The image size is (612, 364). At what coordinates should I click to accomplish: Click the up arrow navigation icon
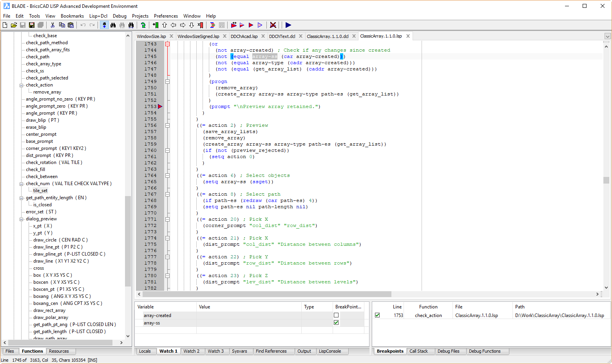click(165, 25)
